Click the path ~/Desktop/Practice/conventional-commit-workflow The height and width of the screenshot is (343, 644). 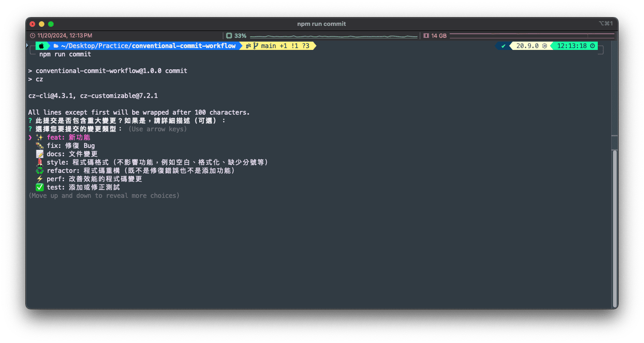(x=148, y=46)
